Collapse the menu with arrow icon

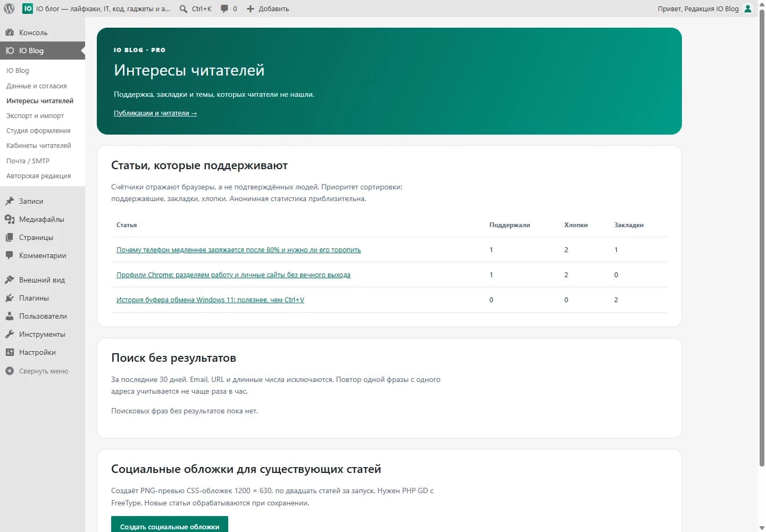pyautogui.click(x=10, y=371)
